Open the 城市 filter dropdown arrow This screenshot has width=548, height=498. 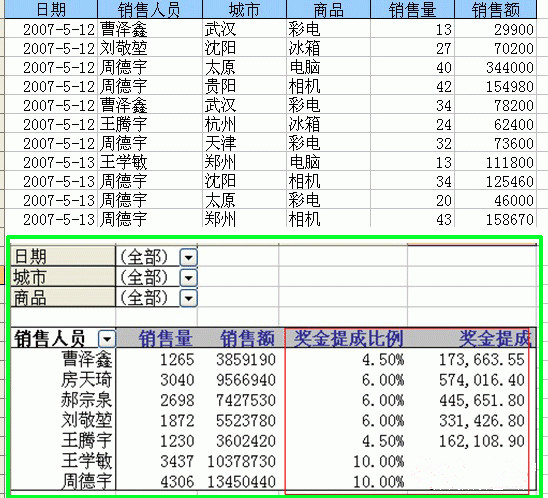pyautogui.click(x=189, y=278)
